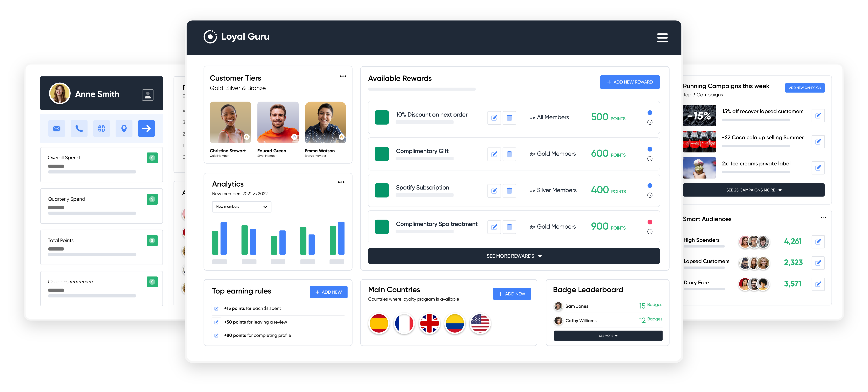Edit the High Spenders audience

point(818,242)
